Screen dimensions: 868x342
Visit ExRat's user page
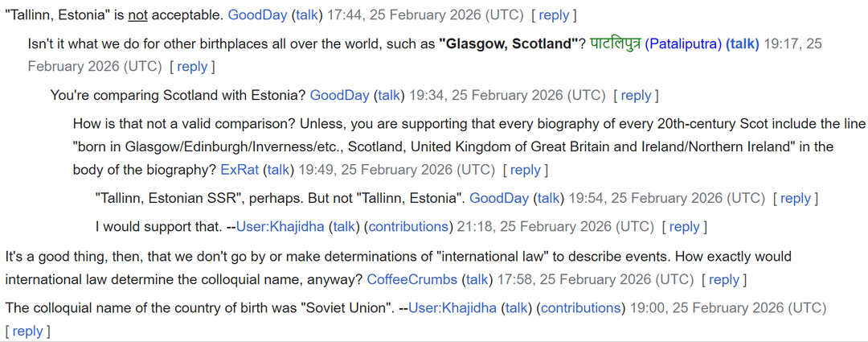[240, 170]
